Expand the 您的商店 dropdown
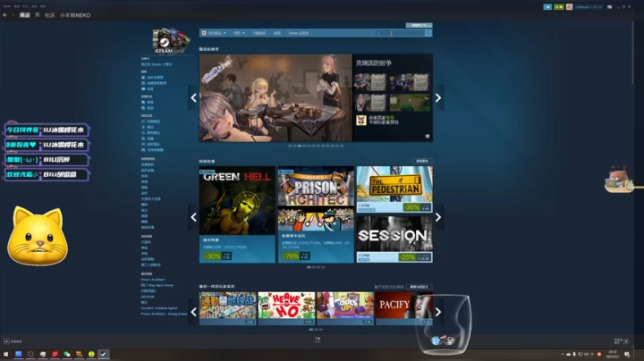Image resolution: width=644 pixels, height=361 pixels. [x=214, y=33]
